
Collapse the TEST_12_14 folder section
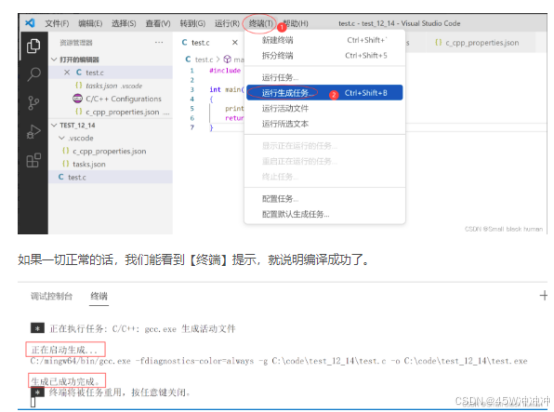point(54,125)
